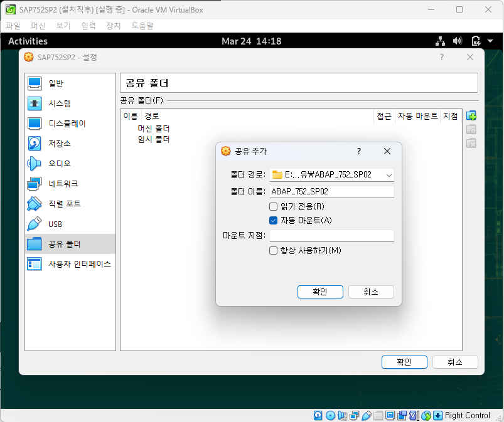Click the settings window help question mark
Image resolution: width=504 pixels, height=422 pixels.
442,57
